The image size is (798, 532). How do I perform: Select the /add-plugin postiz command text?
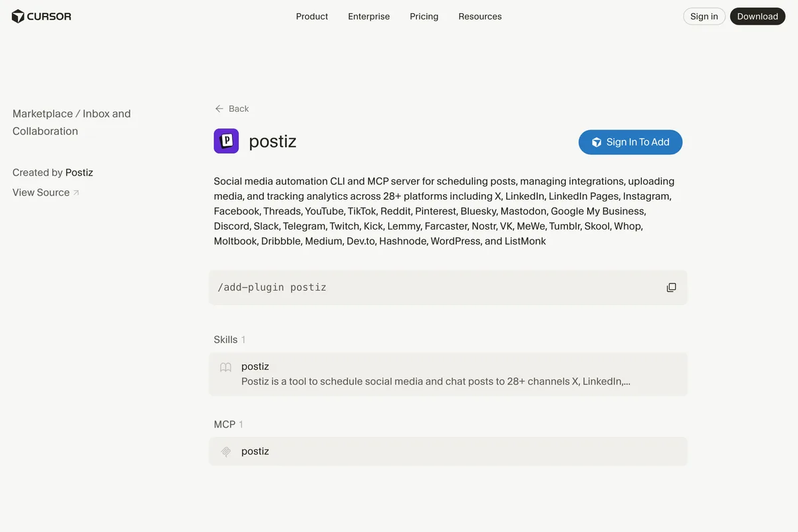pyautogui.click(x=272, y=287)
